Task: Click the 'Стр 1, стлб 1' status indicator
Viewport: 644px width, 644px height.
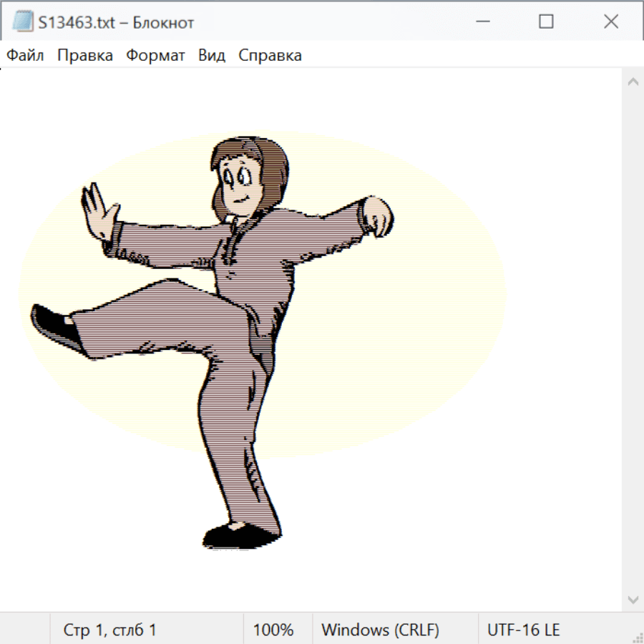Action: coord(109,630)
